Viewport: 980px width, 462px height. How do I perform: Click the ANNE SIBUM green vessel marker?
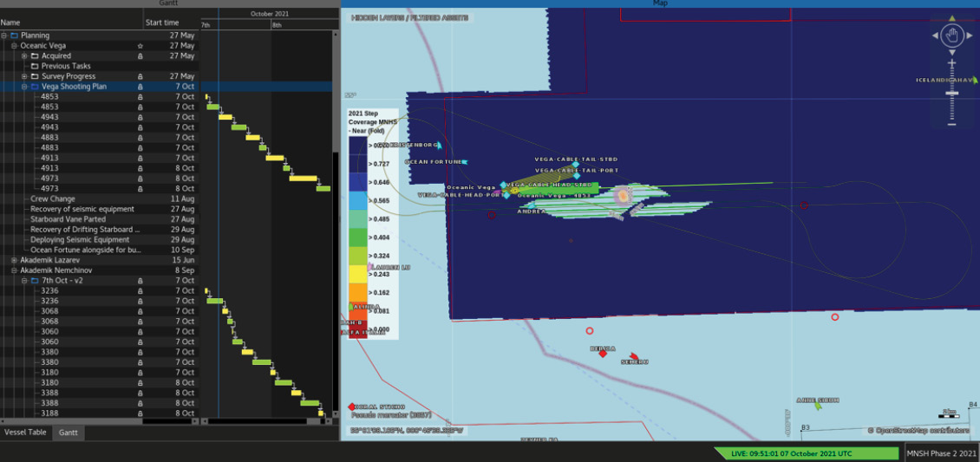coord(818,406)
